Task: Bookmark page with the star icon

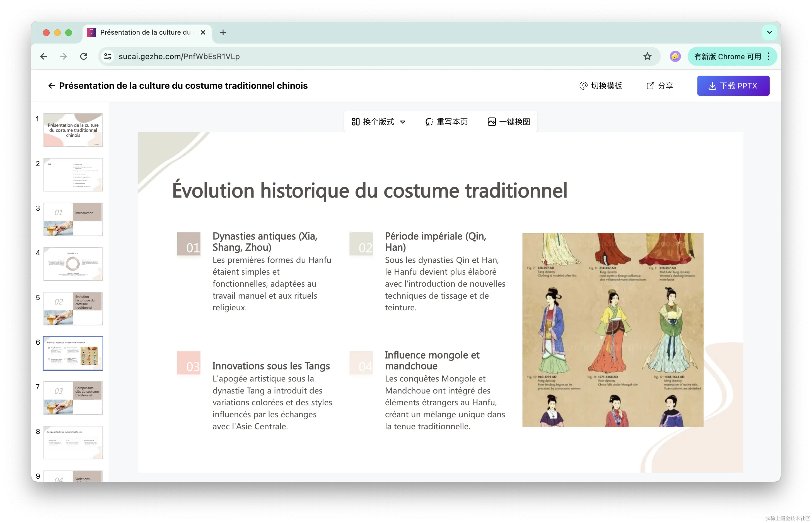Action: tap(647, 56)
